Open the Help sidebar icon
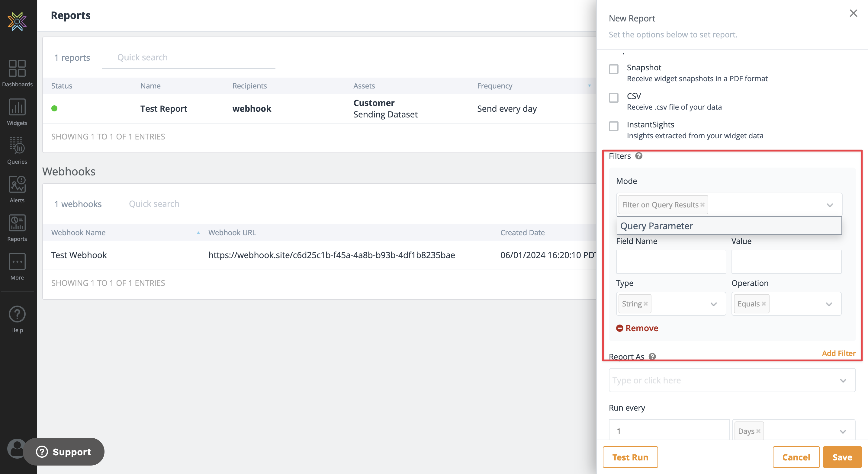 [x=17, y=319]
